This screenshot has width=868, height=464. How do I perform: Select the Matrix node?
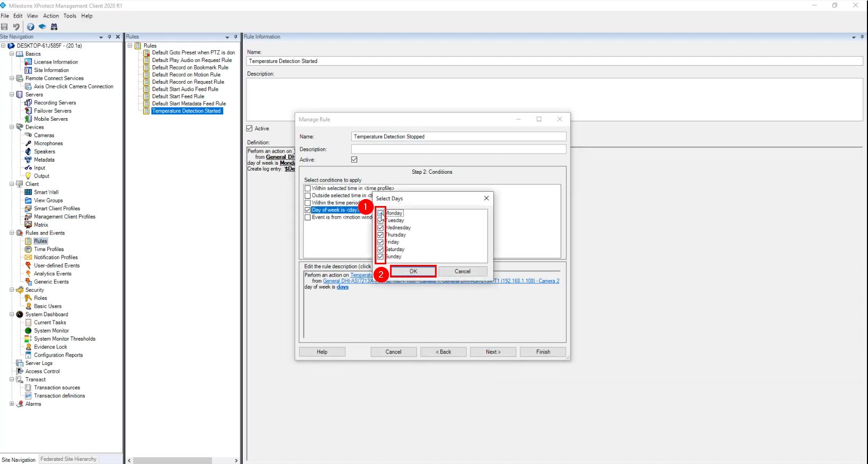coord(41,225)
